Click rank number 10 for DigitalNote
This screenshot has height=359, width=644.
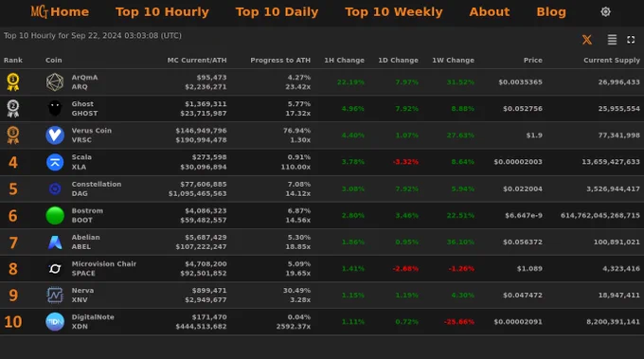pyautogui.click(x=13, y=322)
